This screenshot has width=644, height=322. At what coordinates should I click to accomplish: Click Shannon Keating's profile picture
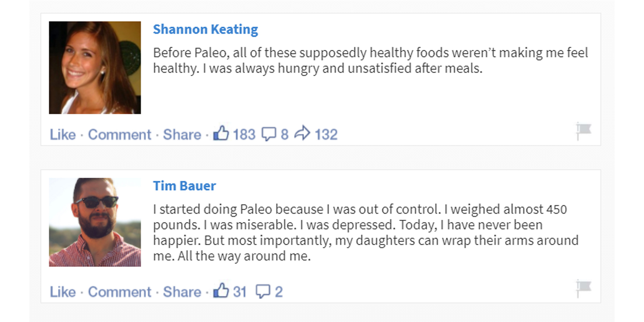tap(95, 67)
